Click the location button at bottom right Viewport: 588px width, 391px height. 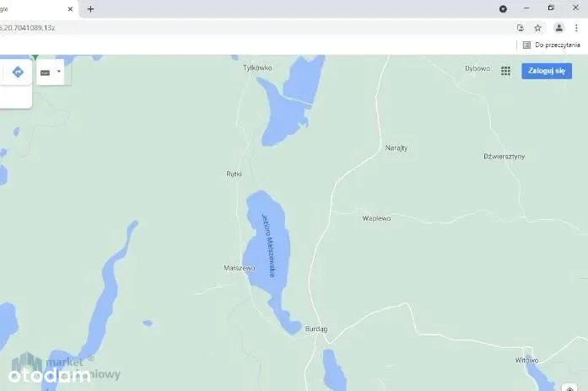570,383
